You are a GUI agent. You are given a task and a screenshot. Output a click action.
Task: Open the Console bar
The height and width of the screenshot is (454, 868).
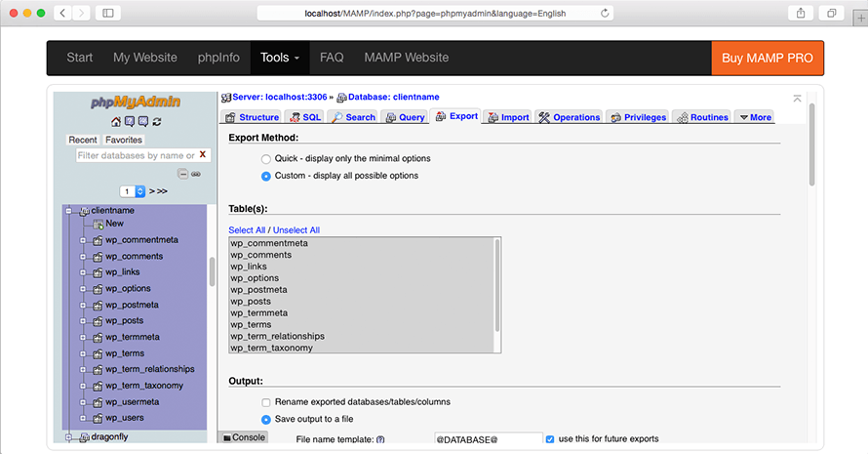(244, 437)
